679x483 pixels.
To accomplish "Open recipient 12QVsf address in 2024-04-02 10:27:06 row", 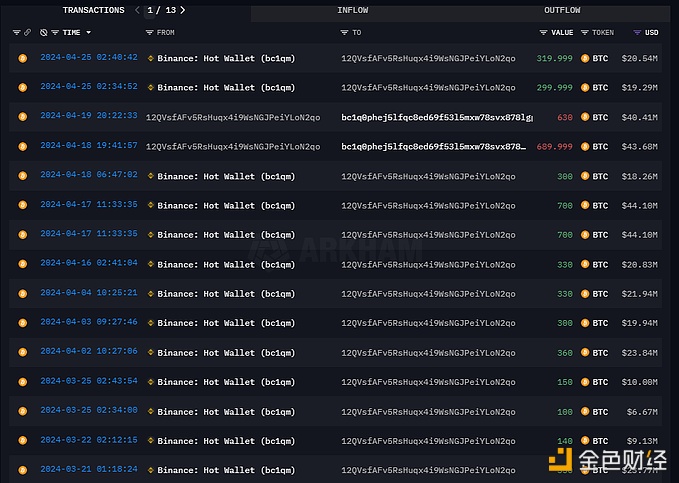I will point(428,353).
